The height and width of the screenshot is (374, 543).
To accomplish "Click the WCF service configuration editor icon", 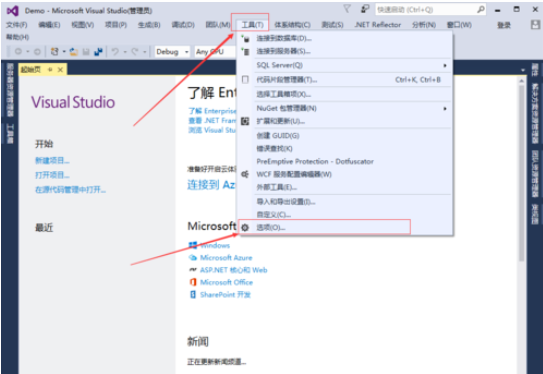I will (x=245, y=174).
